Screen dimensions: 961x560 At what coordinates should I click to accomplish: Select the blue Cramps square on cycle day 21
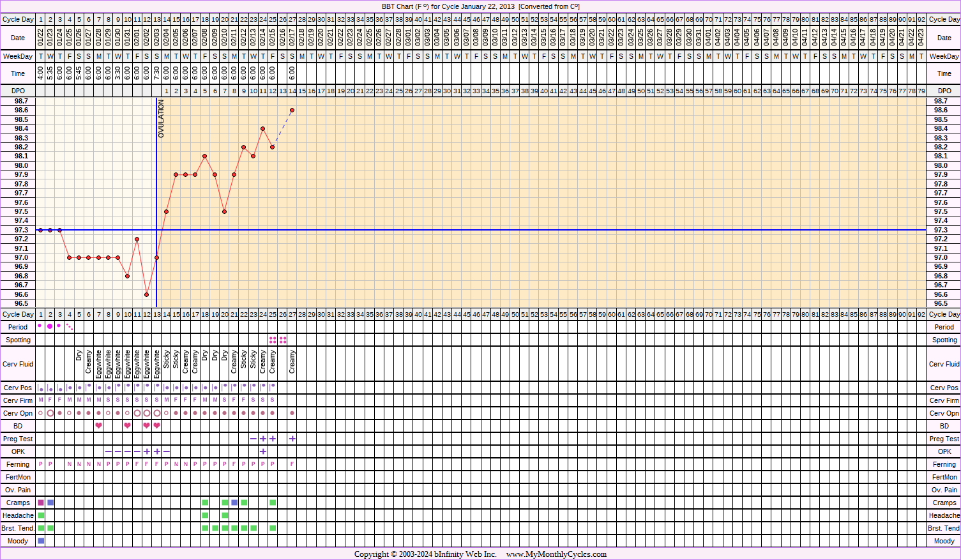tap(234, 503)
